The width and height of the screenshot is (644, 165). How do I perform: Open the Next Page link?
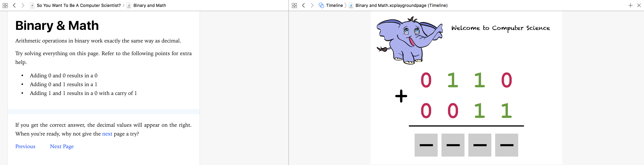click(x=62, y=146)
